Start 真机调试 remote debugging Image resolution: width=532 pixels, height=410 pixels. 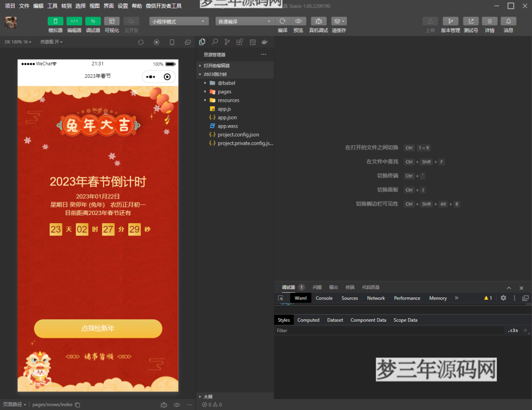(319, 22)
